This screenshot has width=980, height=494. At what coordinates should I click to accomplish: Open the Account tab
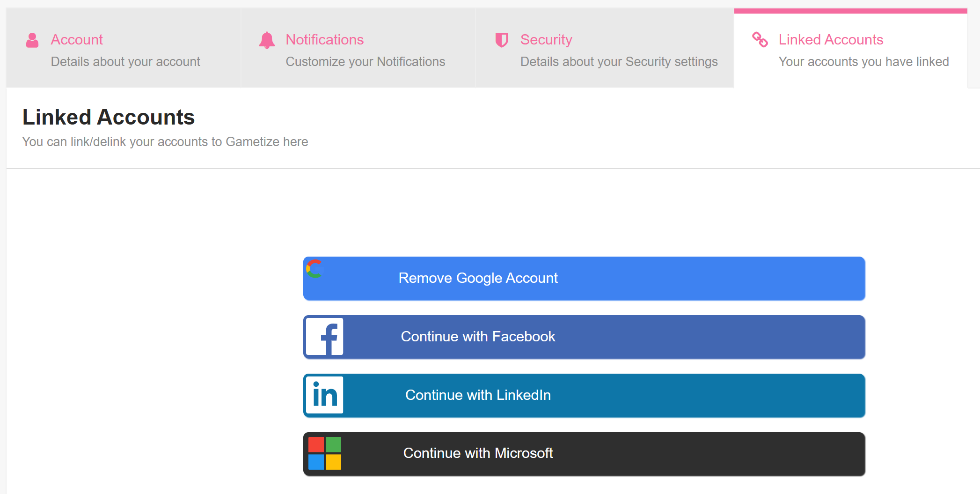[x=124, y=48]
